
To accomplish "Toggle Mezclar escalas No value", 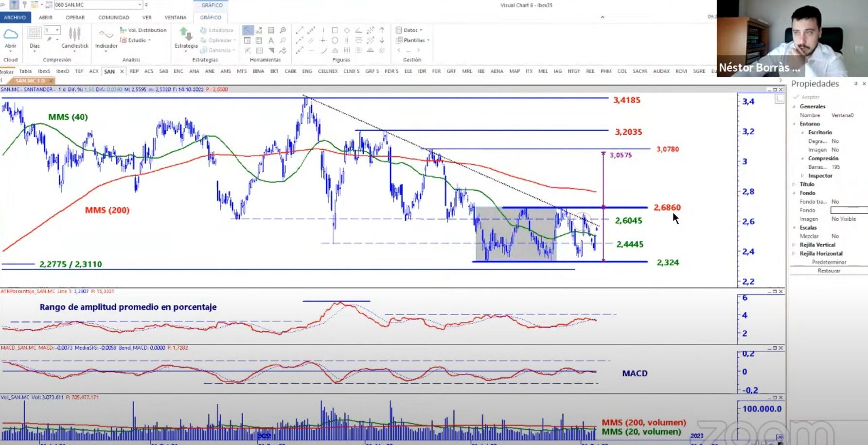I will pyautogui.click(x=835, y=236).
